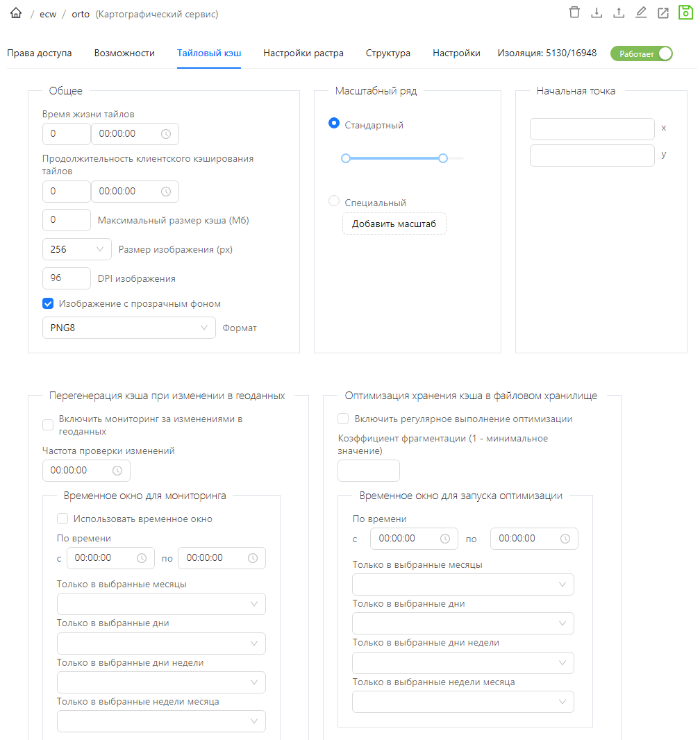Open monitoring Только в выбранные месяцы dropdown

[161, 604]
